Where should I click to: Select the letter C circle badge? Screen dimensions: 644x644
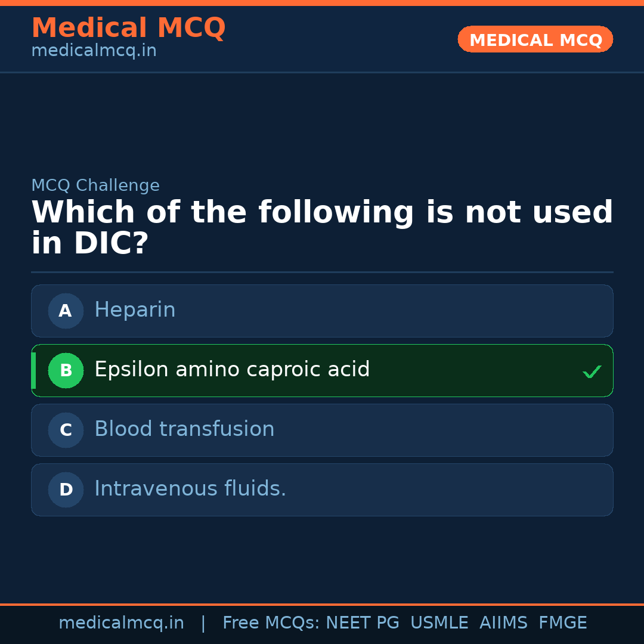click(x=66, y=430)
